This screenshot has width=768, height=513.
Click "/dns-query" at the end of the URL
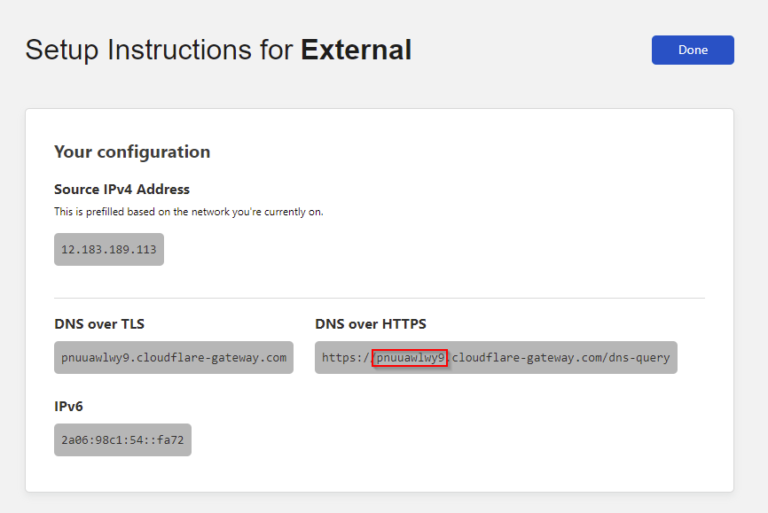tap(637, 358)
